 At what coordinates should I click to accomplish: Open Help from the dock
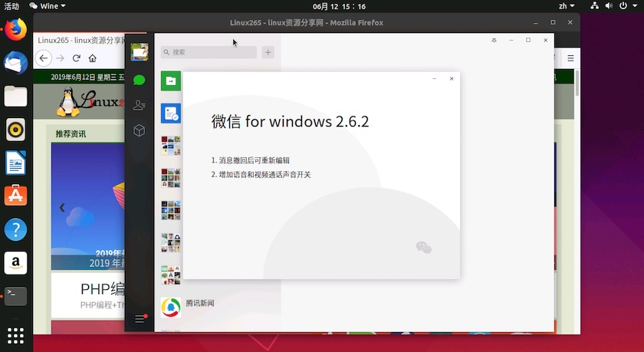pos(15,229)
